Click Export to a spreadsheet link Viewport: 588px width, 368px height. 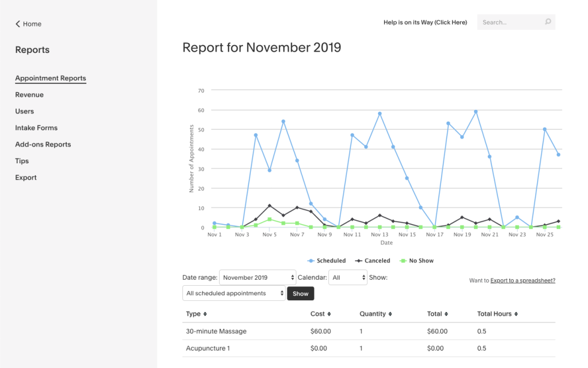pyautogui.click(x=521, y=280)
